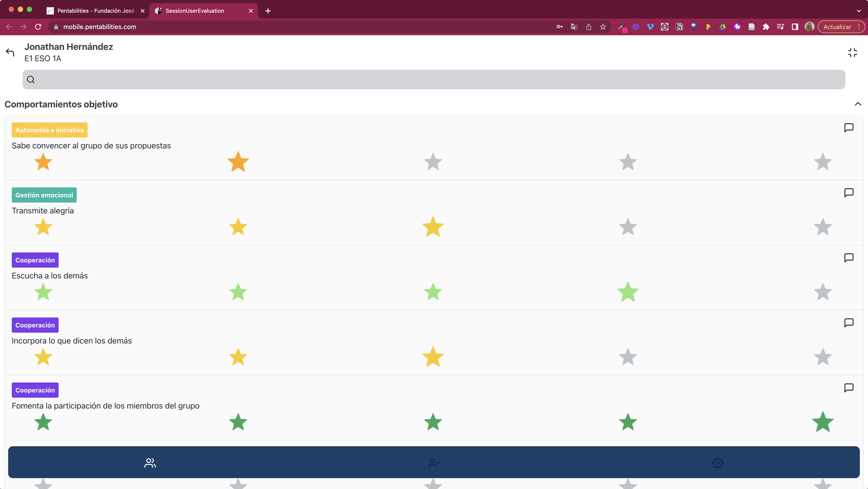This screenshot has height=489, width=868.
Task: Open the user check icon in bottom bar
Action: [x=434, y=463]
